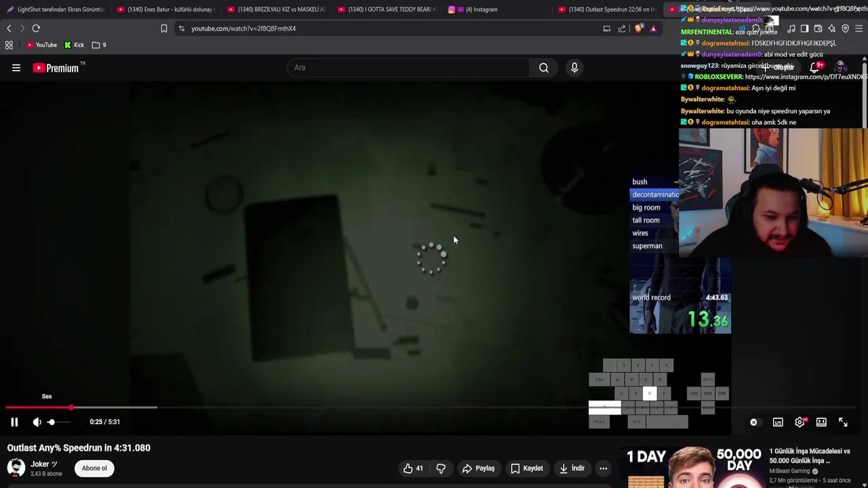Open the three-dot more actions menu

[604, 468]
